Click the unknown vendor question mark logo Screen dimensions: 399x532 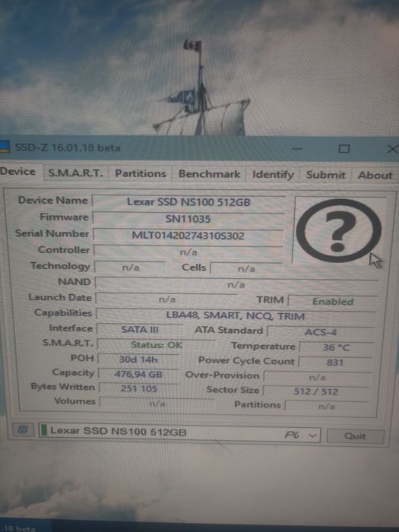(339, 231)
